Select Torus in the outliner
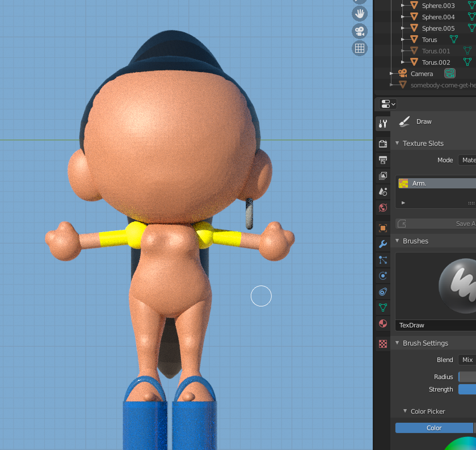Viewport: 476px width, 450px height. pyautogui.click(x=429, y=40)
